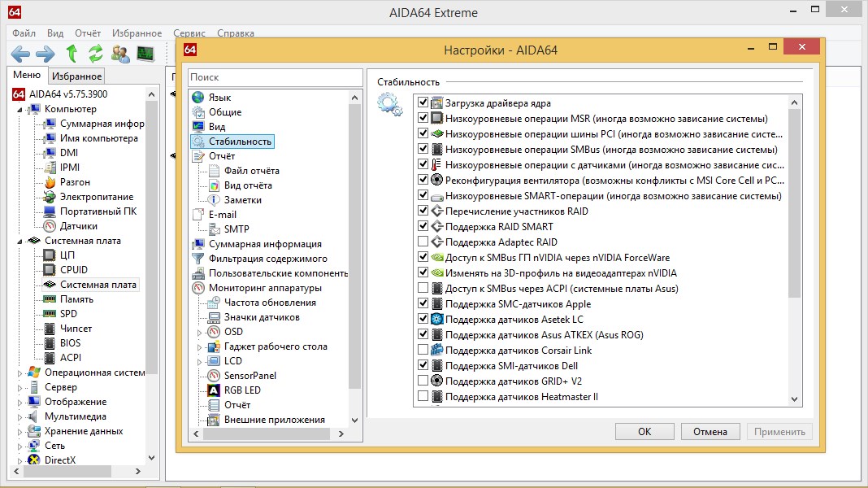Viewport: 868px width, 488px height.
Task: Select the RGB LED settings item
Action: coord(242,390)
